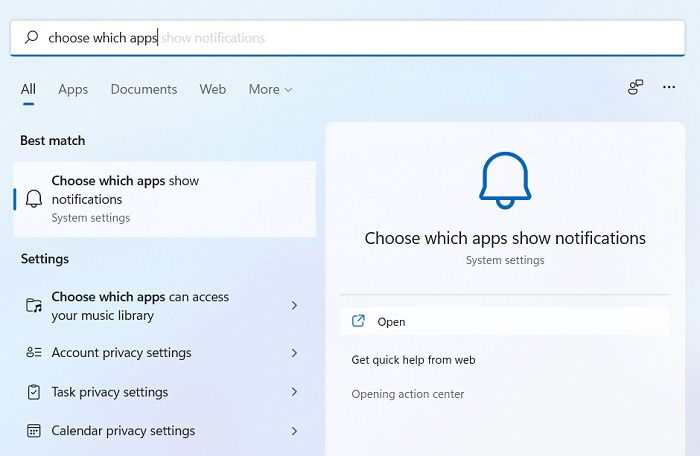
Task: Open Calendar privacy settings result
Action: (165, 431)
